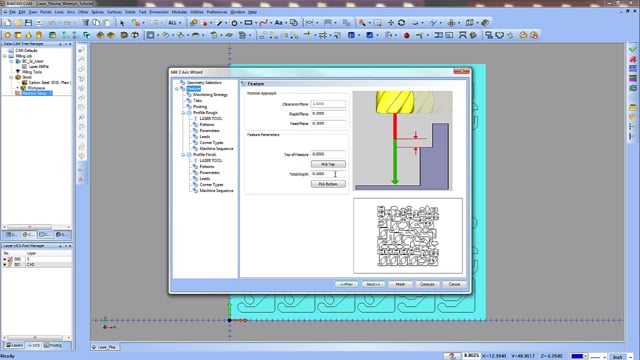Click the green checkmark icon on right sidebar
Image resolution: width=640 pixels, height=360 pixels.
(x=633, y=49)
